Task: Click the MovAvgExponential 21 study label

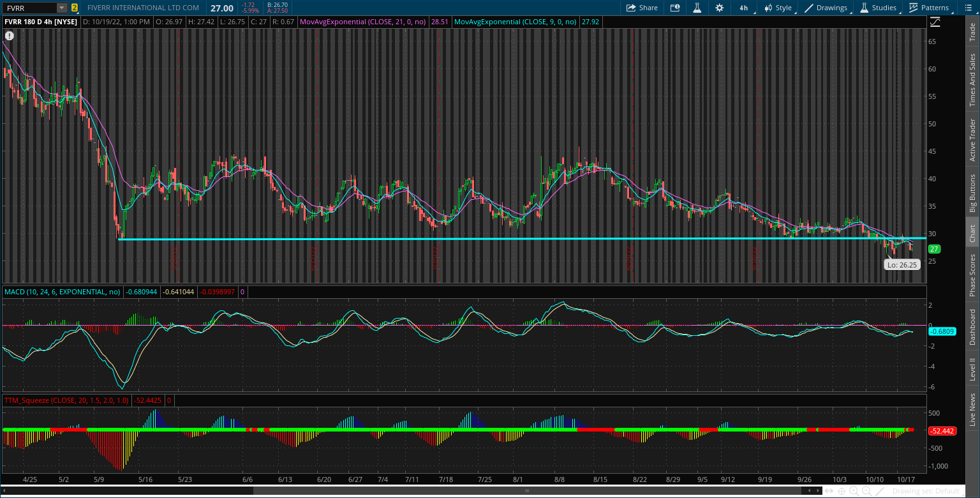Action: click(364, 22)
